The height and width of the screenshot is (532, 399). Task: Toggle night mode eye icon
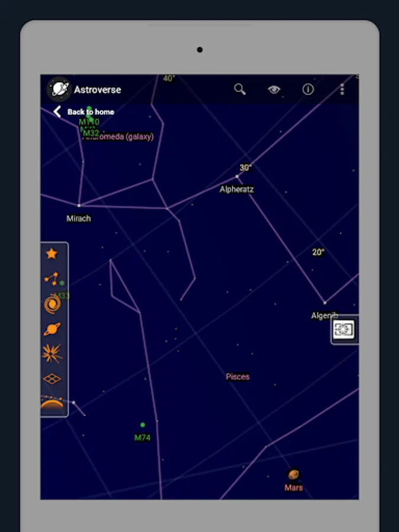coord(274,90)
